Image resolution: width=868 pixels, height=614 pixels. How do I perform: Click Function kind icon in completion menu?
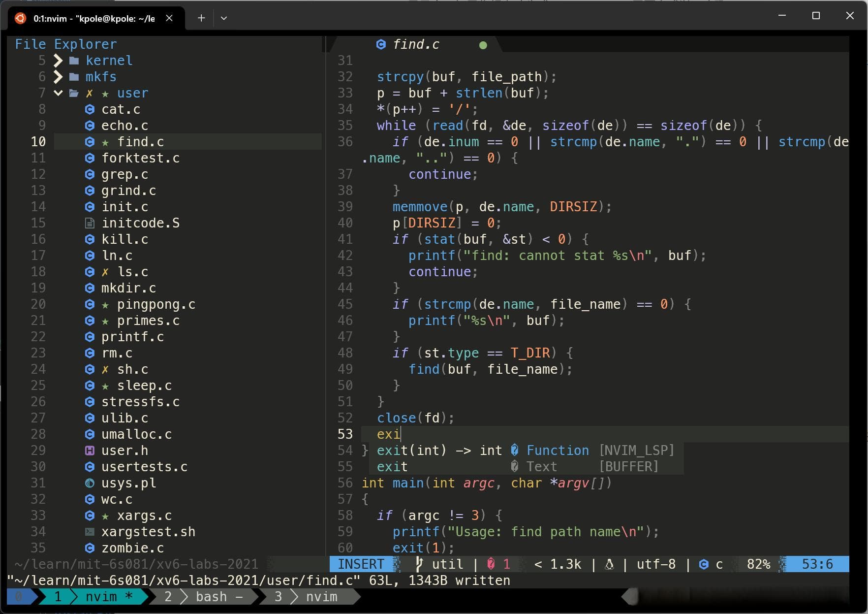tap(515, 450)
